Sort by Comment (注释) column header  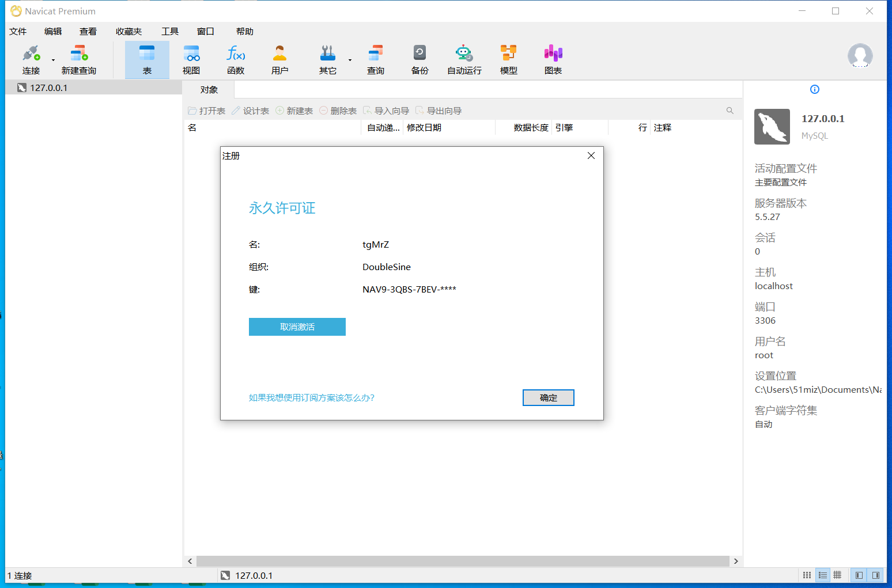696,127
